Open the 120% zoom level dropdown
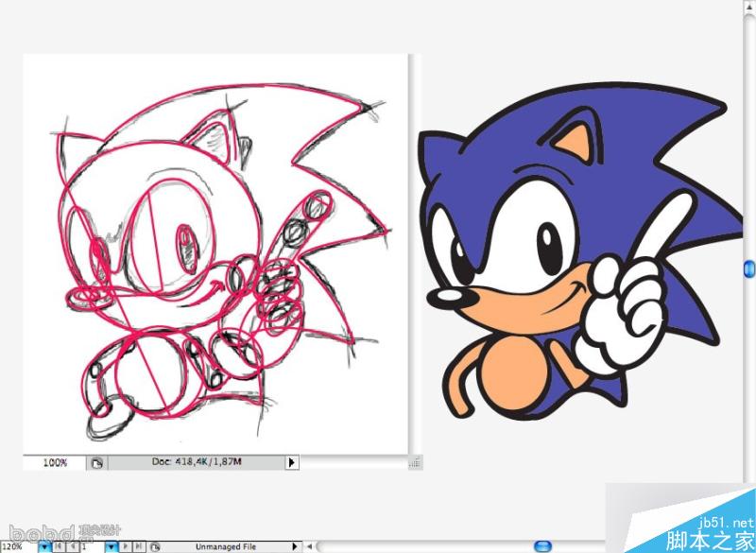The height and width of the screenshot is (553, 756). pyautogui.click(x=44, y=547)
